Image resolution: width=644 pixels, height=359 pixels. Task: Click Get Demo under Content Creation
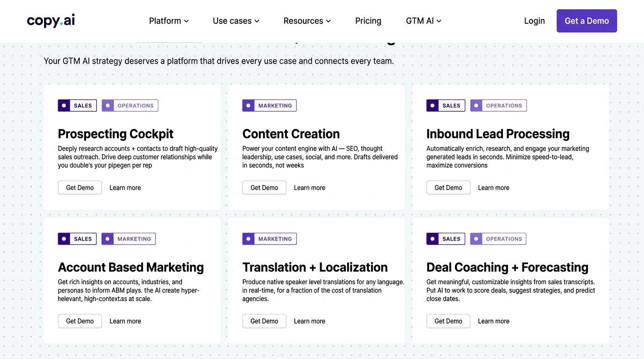pyautogui.click(x=264, y=188)
